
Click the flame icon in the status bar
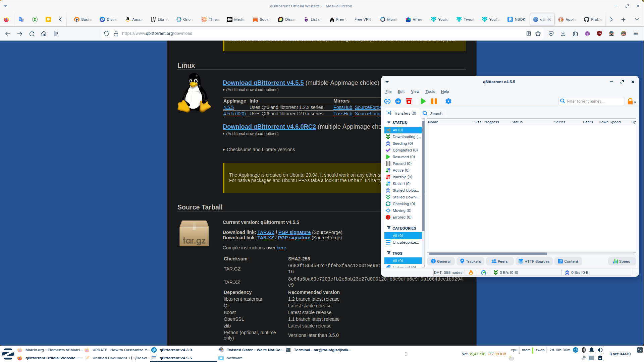tap(471, 273)
